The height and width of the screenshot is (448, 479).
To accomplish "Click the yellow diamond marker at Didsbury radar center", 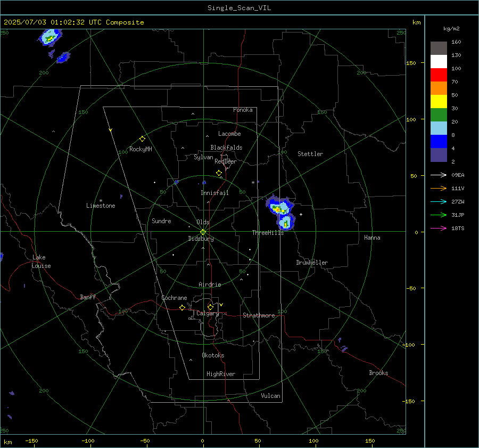I will (203, 232).
